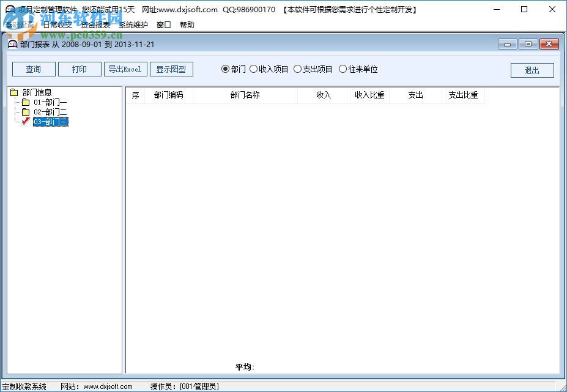Click the folder icon next to 01-部门一
The height and width of the screenshot is (392, 567).
[x=25, y=102]
